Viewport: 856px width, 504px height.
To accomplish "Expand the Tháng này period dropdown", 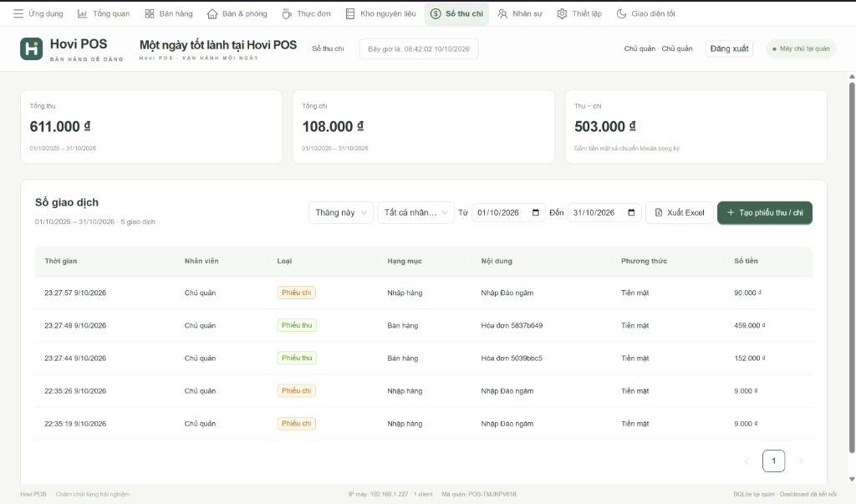I will coord(341,212).
